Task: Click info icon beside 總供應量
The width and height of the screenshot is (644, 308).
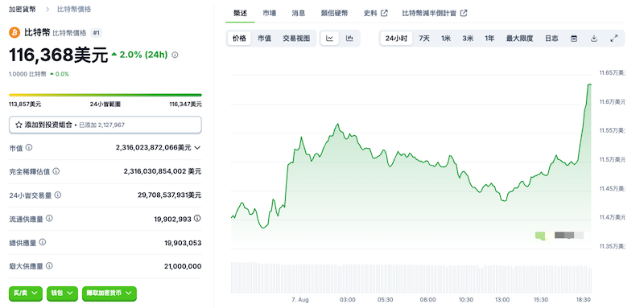Action: click(43, 242)
